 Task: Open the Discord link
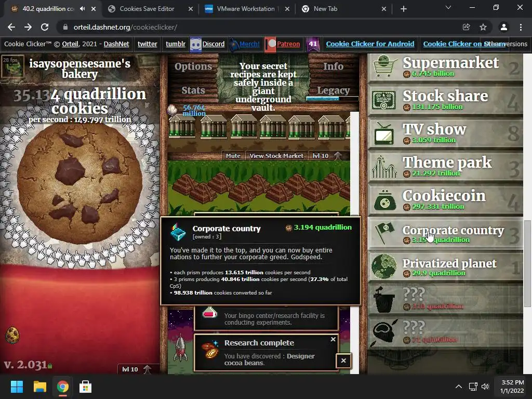pos(214,44)
